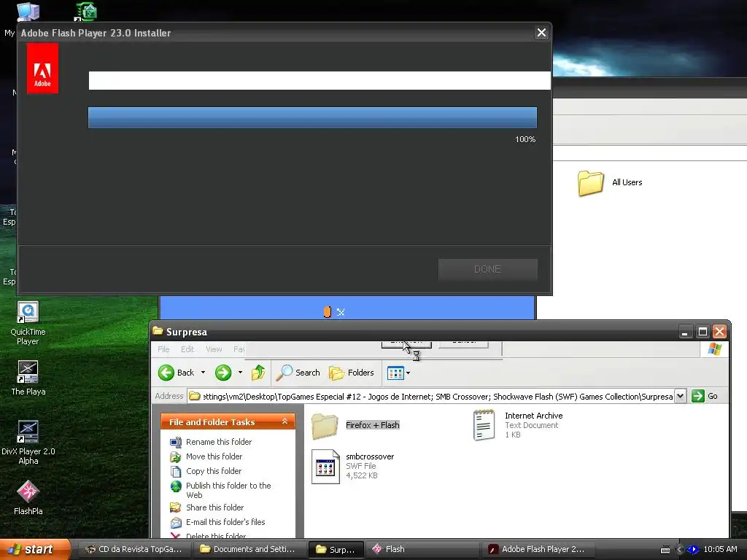Click the smbcrossover file name
This screenshot has height=560, width=747.
(370, 456)
